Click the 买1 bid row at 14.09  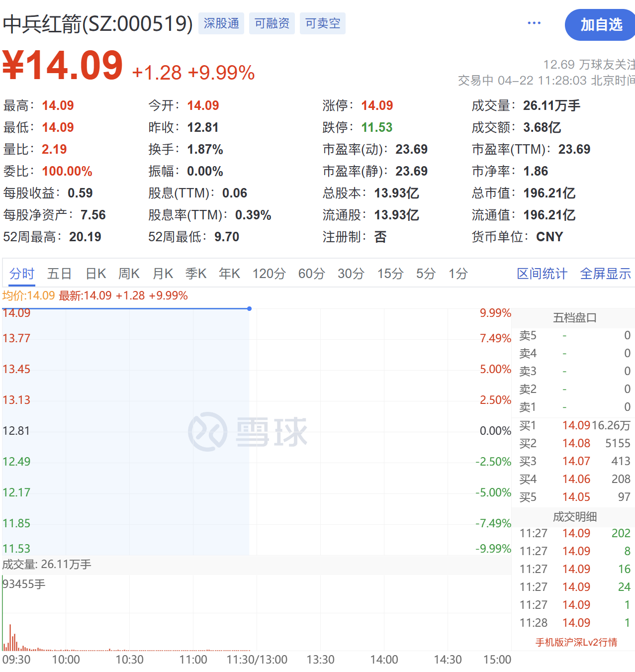click(x=575, y=425)
